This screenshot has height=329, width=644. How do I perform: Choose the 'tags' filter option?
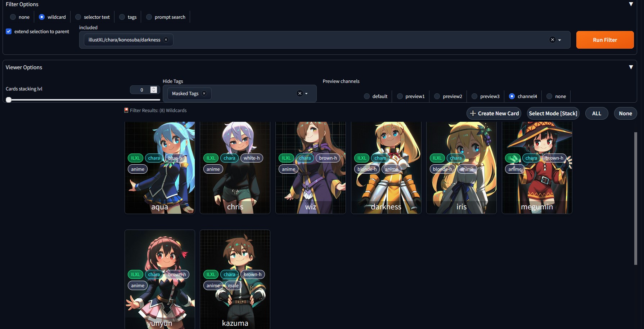[128, 17]
